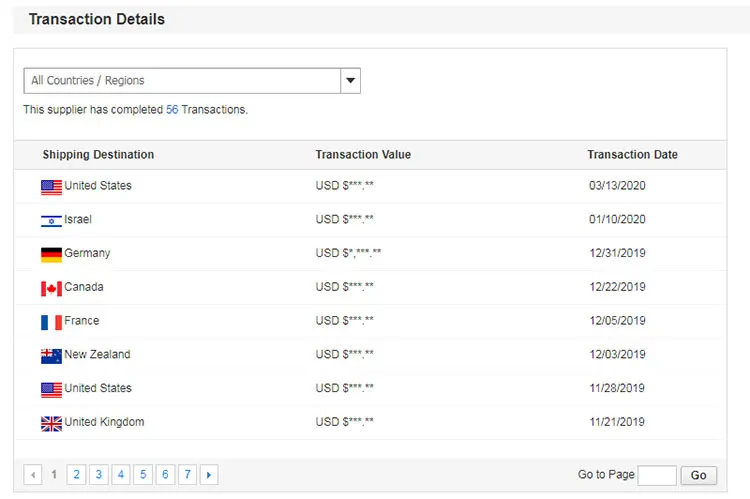The width and height of the screenshot is (750, 499).
Task: Click the United Kingdom flag icon
Action: click(51, 423)
